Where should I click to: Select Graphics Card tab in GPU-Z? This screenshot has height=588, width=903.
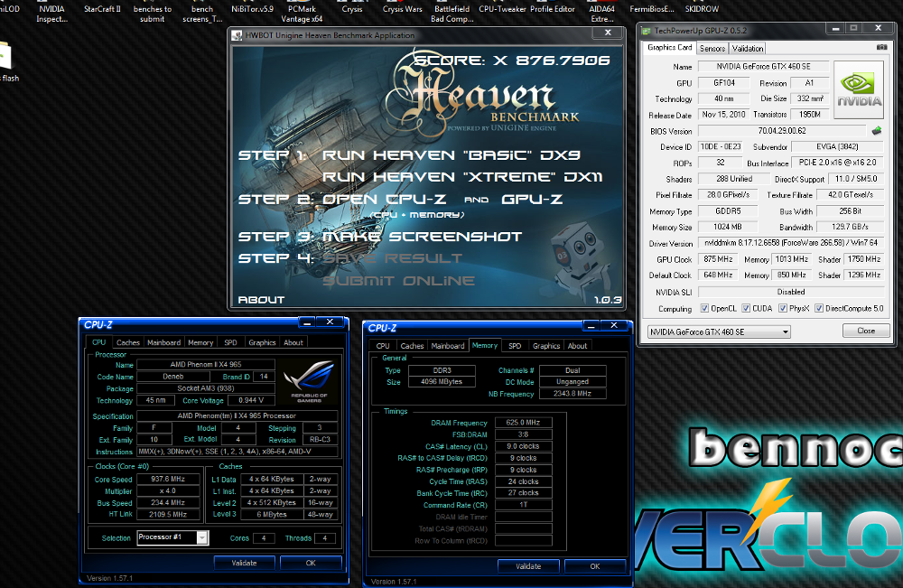669,47
